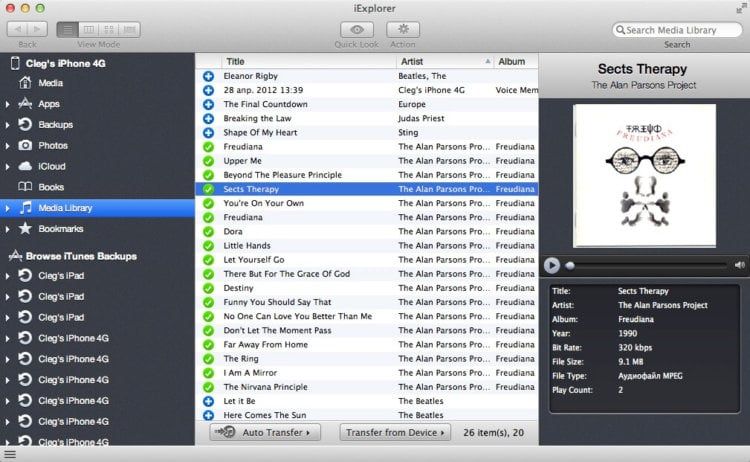Click the Forward arrow in the toolbar
This screenshot has width=750, height=462.
pyautogui.click(x=37, y=29)
